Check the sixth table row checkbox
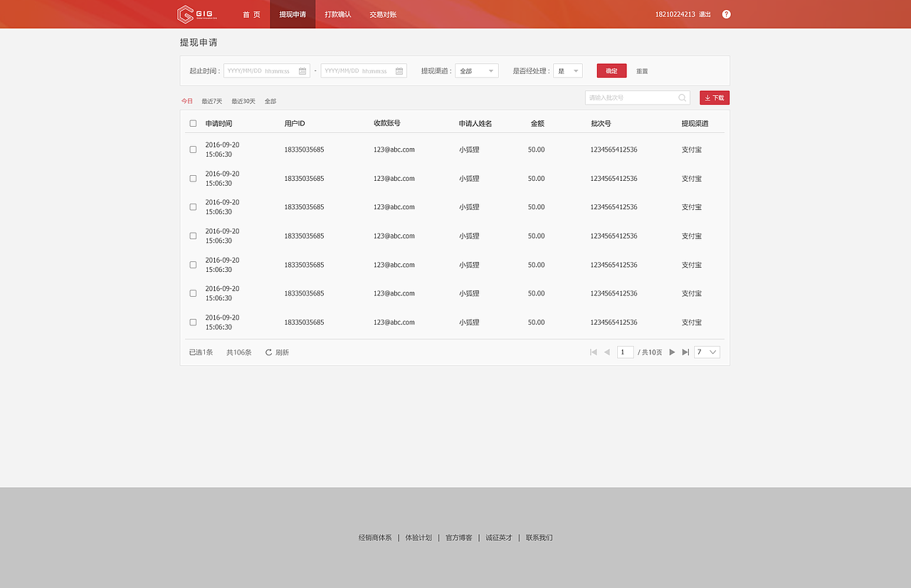The image size is (911, 588). [193, 293]
